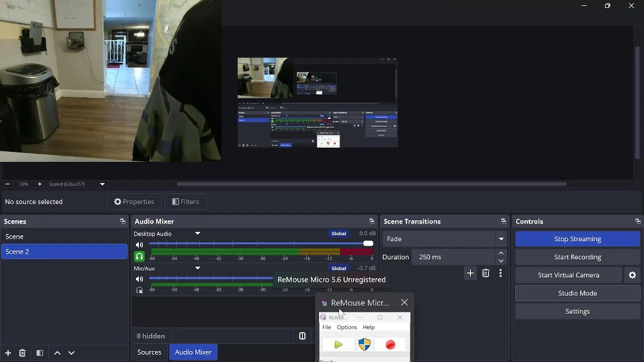Click the "0.0 dB" Desktop Audio level
The width and height of the screenshot is (644, 362).
[x=367, y=233]
